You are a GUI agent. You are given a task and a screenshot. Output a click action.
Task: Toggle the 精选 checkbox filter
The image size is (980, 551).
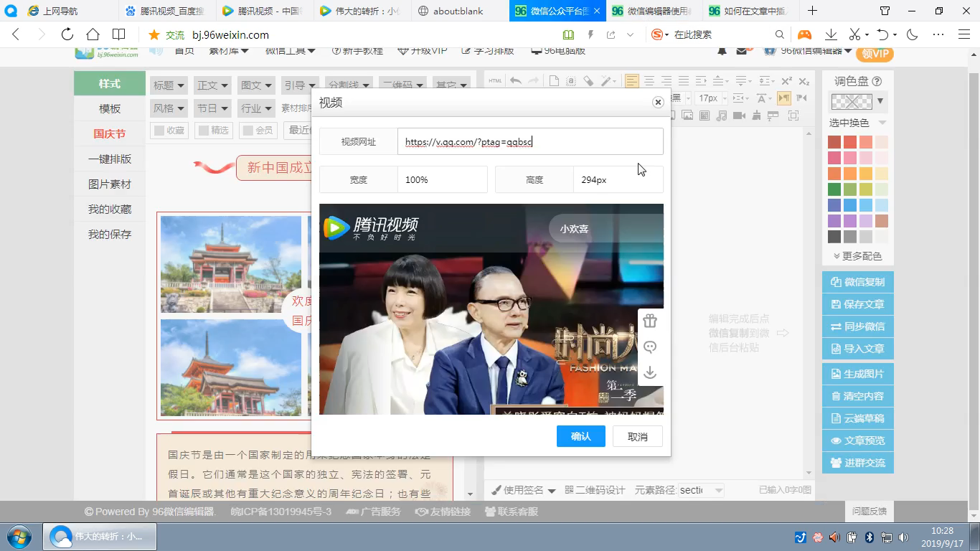pyautogui.click(x=204, y=131)
